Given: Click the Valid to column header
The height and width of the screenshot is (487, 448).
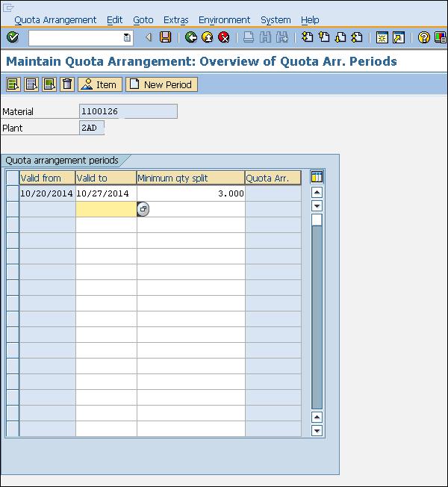Looking at the screenshot, I should click(x=106, y=178).
